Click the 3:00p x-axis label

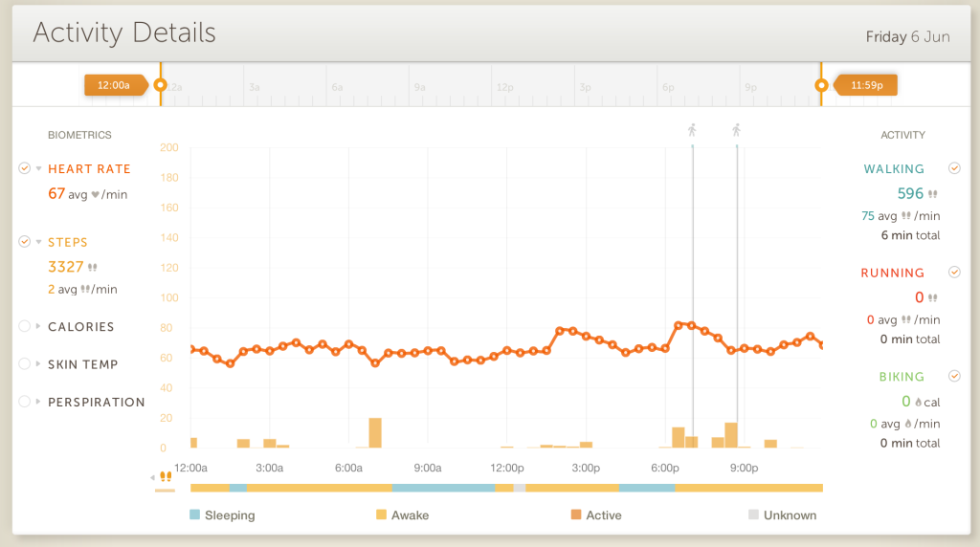[x=586, y=468]
